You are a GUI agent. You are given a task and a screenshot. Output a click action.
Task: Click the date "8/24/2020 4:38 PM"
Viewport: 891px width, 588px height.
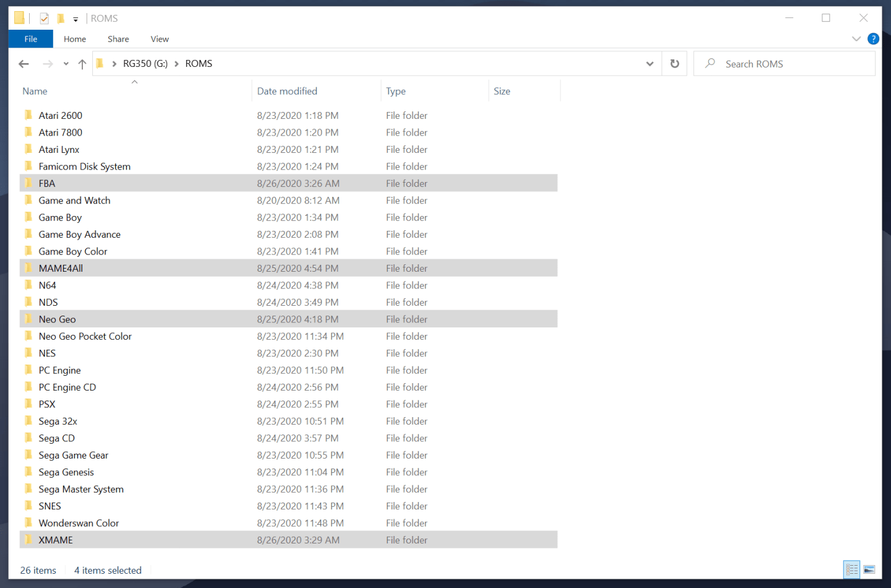pos(298,285)
